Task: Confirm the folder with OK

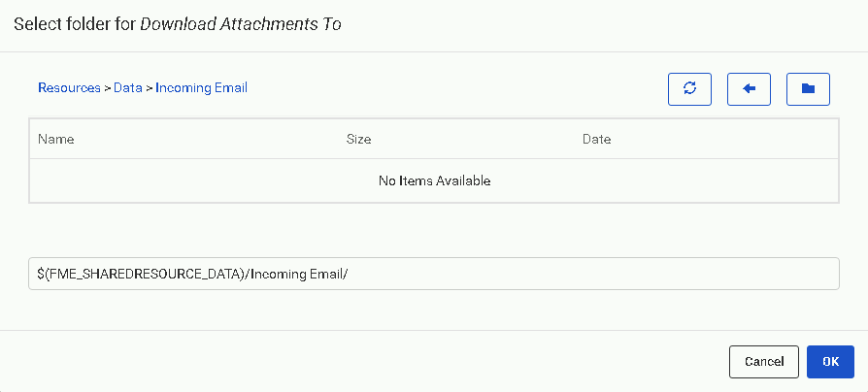Action: coord(830,361)
